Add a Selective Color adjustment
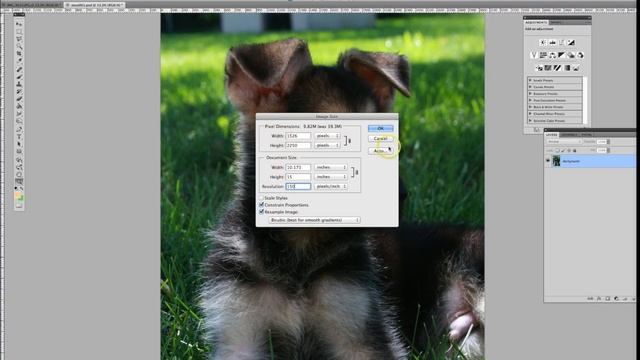The image size is (640, 360). coord(576,68)
